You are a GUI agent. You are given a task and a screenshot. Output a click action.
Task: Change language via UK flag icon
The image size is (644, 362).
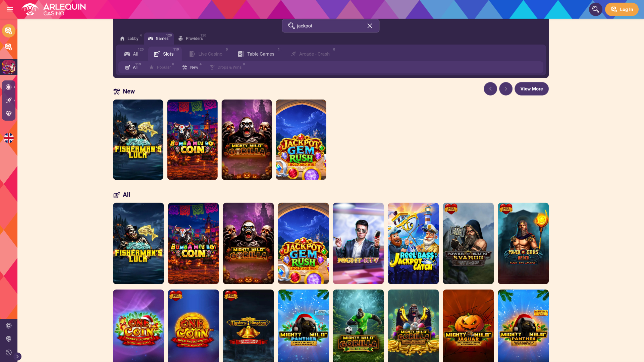(x=9, y=138)
